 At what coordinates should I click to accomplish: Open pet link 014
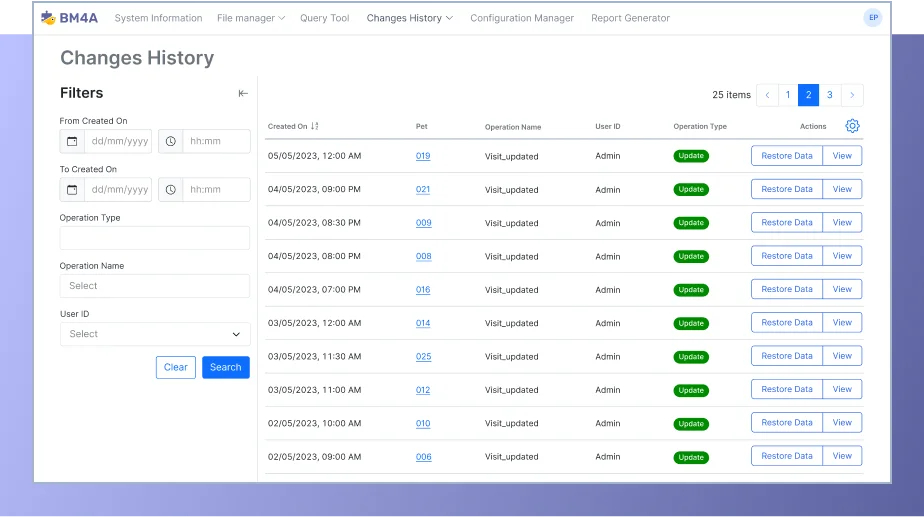coord(423,323)
